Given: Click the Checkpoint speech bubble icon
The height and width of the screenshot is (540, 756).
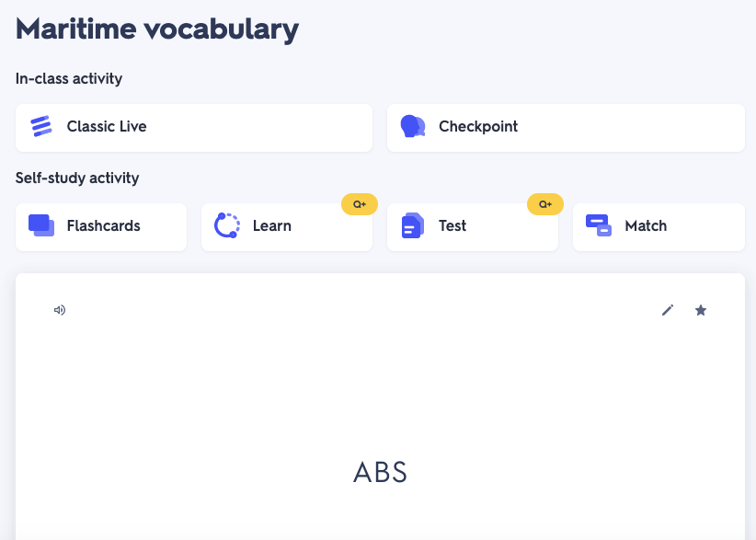Looking at the screenshot, I should pyautogui.click(x=413, y=127).
